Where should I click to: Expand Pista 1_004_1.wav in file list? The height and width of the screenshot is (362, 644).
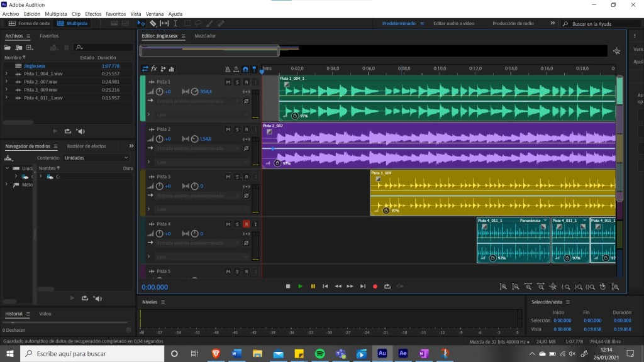(6, 74)
